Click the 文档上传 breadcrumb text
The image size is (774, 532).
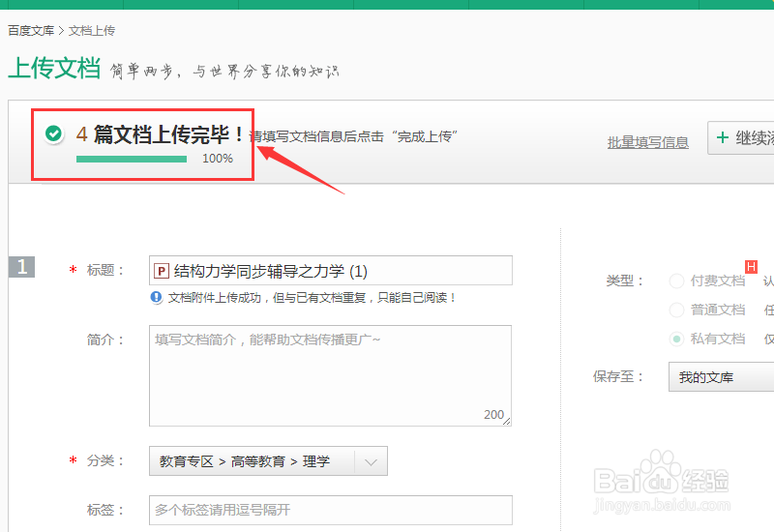pos(92,31)
